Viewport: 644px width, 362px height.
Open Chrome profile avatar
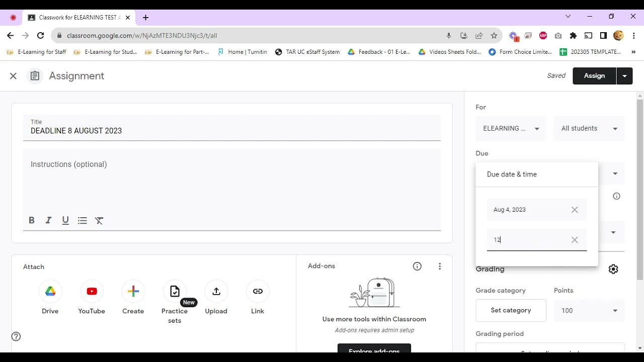619,36
